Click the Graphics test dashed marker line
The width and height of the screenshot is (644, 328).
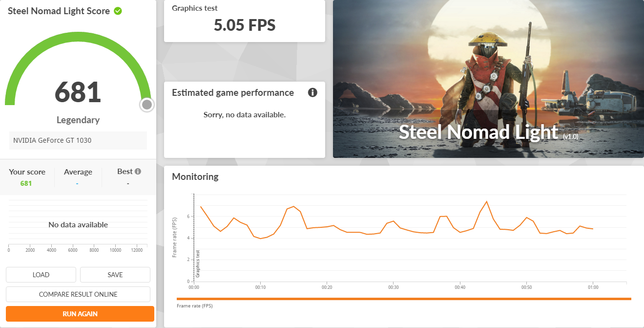point(194,235)
